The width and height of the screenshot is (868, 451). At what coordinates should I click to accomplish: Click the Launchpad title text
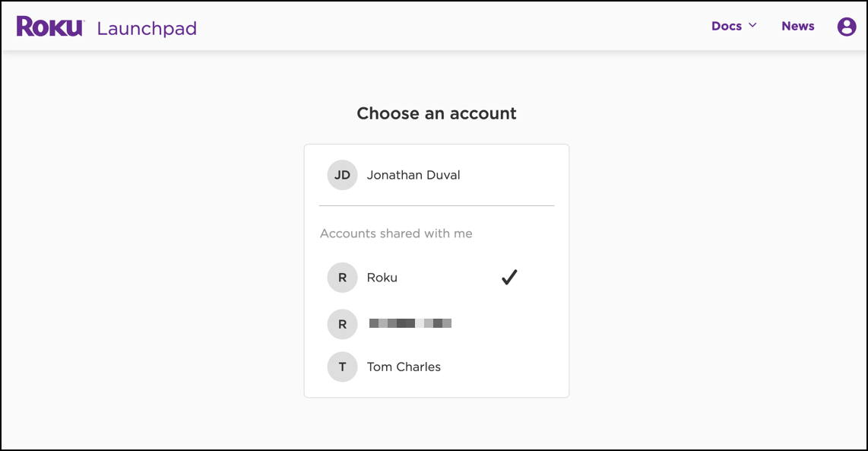[x=147, y=29]
